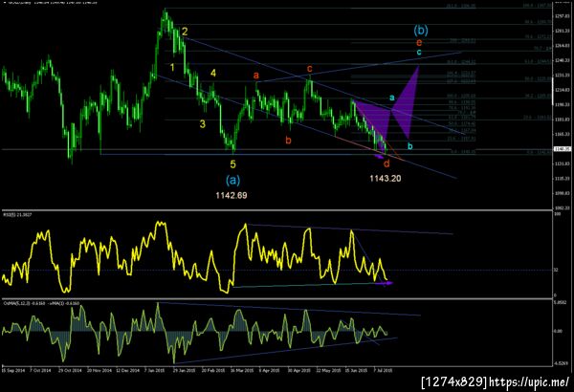This screenshot has width=574, height=392.
Task: Select the red wave label "a"
Action: pyautogui.click(x=256, y=75)
